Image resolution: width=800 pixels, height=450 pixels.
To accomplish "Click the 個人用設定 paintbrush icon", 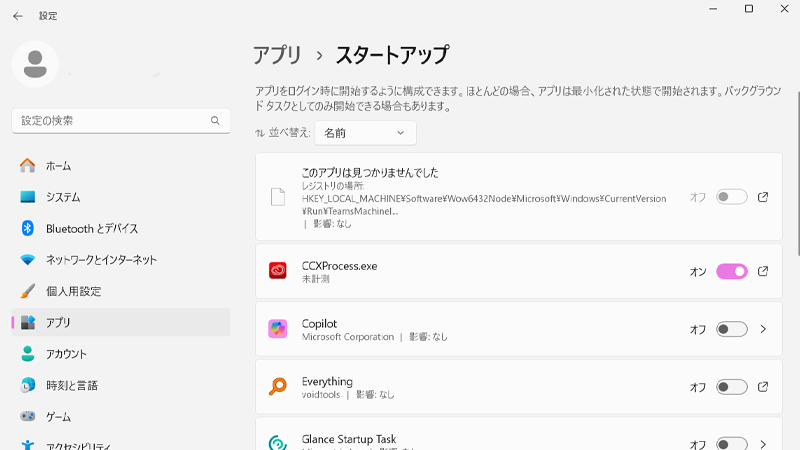I will tap(28, 291).
